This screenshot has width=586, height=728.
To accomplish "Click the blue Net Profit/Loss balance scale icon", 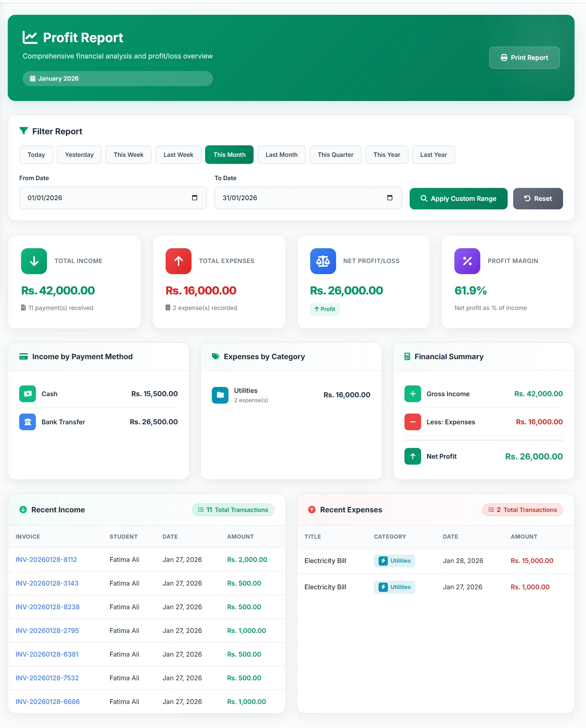I will tap(323, 261).
